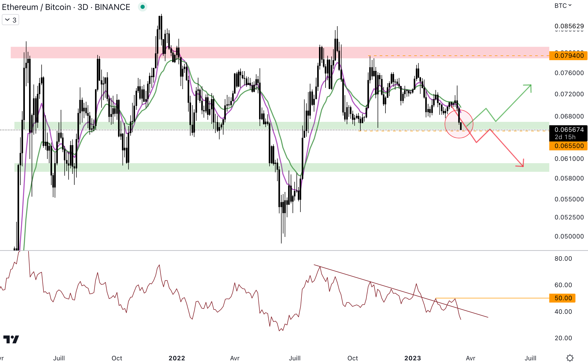Image resolution: width=588 pixels, height=364 pixels.
Task: Click the 2022 label on time axis
Action: coord(177,358)
